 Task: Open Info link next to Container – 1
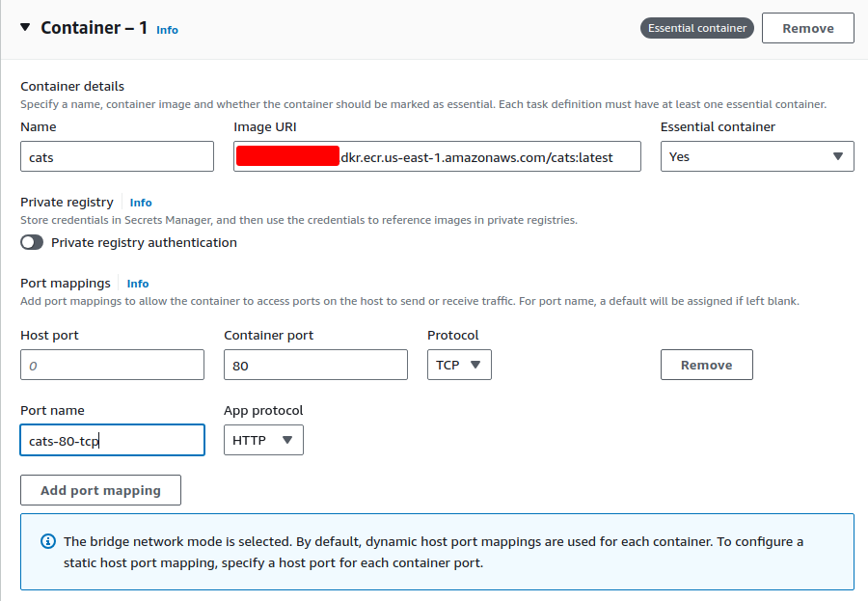click(167, 30)
